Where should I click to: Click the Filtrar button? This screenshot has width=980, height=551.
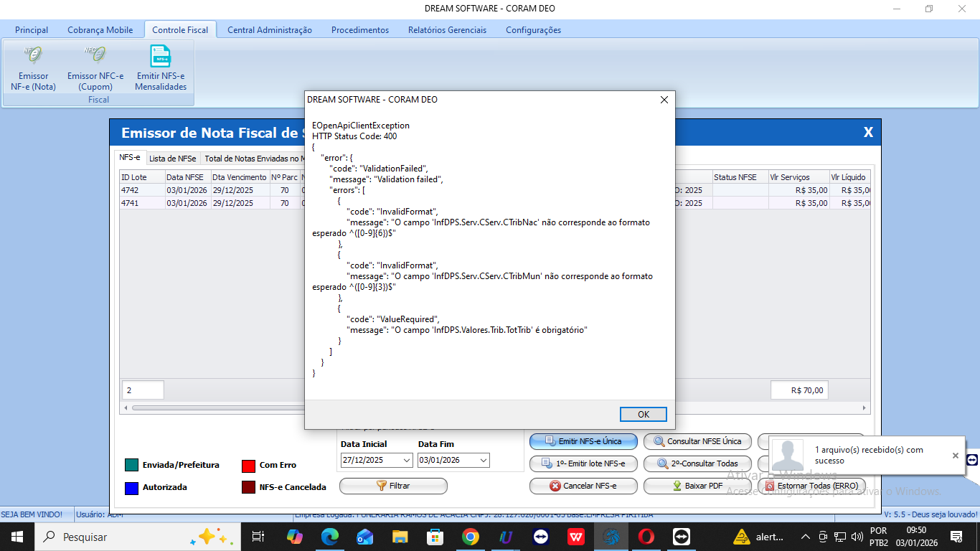tap(393, 486)
